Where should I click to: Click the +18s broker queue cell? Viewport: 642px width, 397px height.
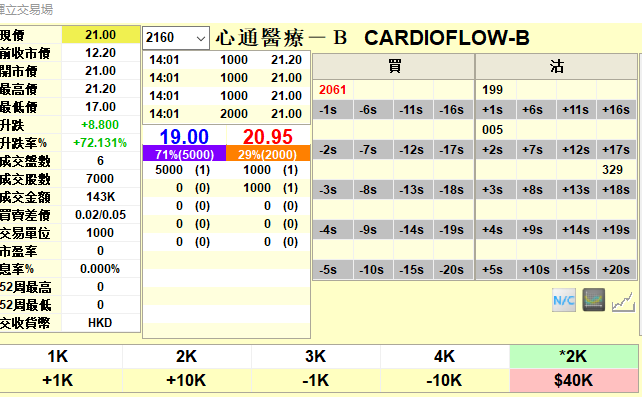(616, 190)
